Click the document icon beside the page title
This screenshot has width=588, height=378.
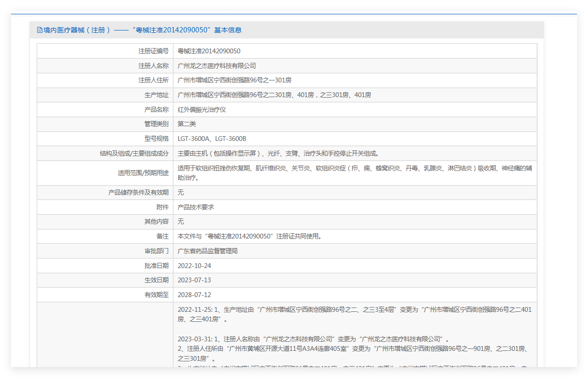tap(40, 30)
